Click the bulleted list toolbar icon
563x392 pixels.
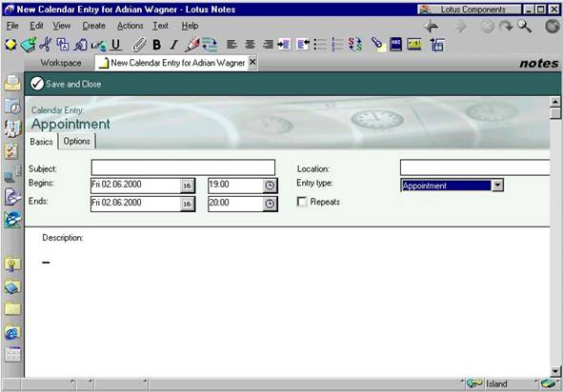point(320,45)
